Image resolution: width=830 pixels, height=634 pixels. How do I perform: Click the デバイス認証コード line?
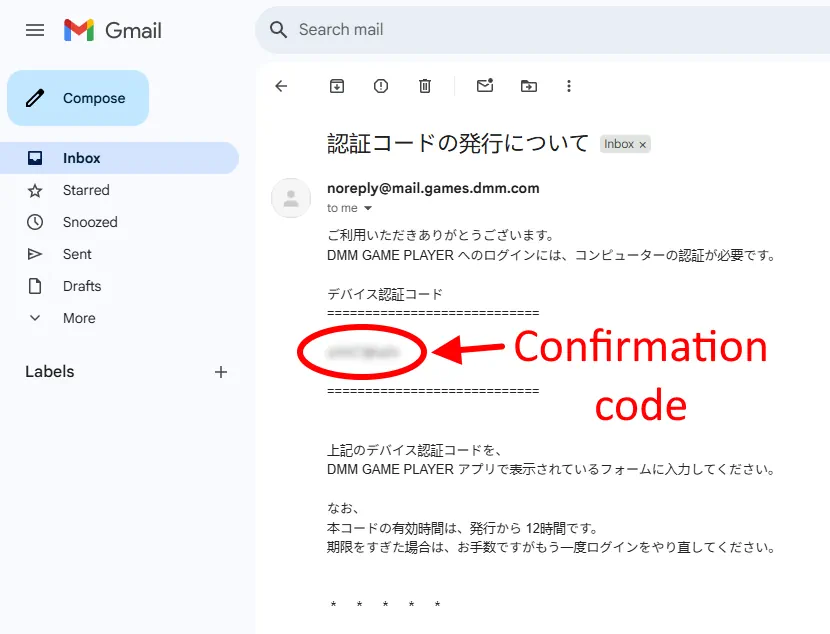385,294
